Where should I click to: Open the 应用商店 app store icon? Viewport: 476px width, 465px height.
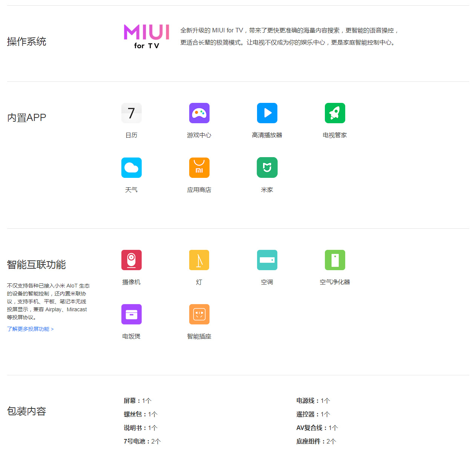pos(199,168)
